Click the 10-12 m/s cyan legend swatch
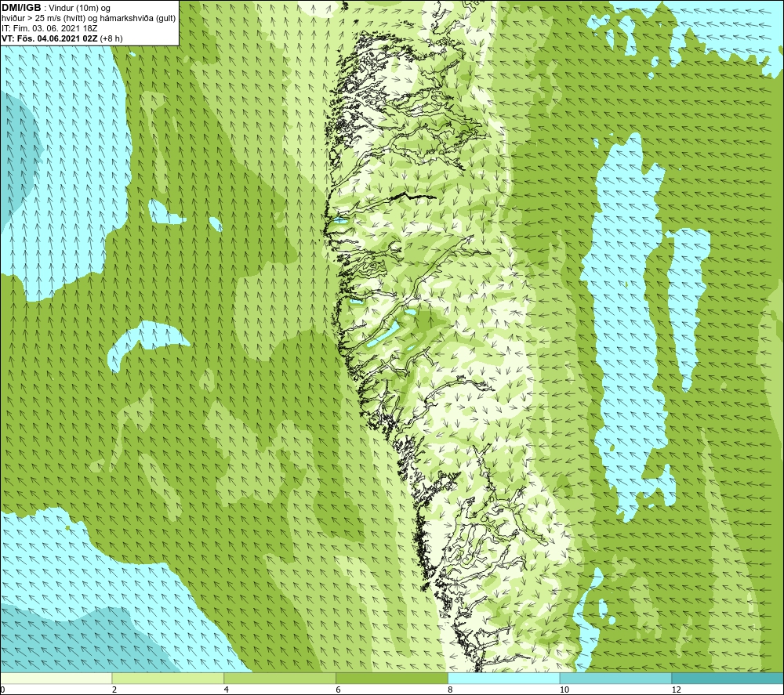The image size is (784, 695). click(x=616, y=678)
